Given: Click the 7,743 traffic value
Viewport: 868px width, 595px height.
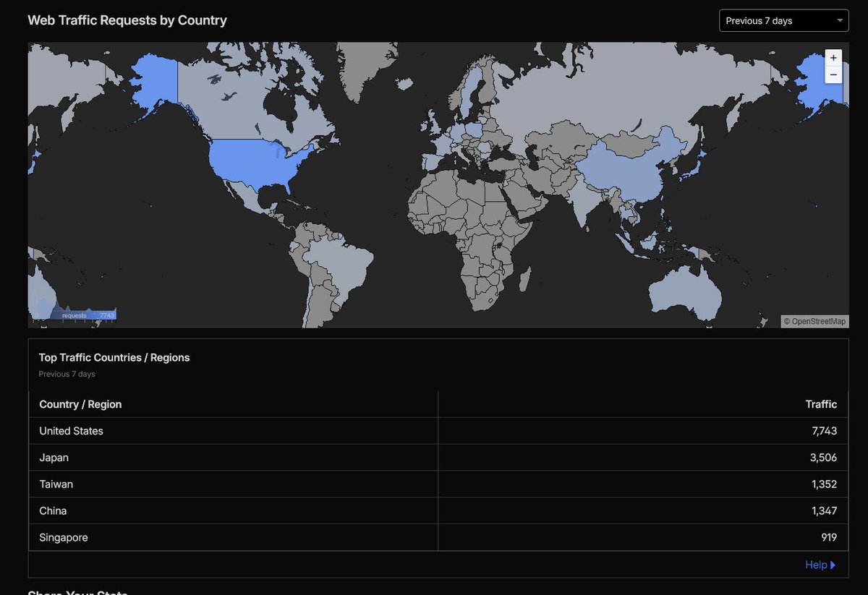Looking at the screenshot, I should [824, 431].
